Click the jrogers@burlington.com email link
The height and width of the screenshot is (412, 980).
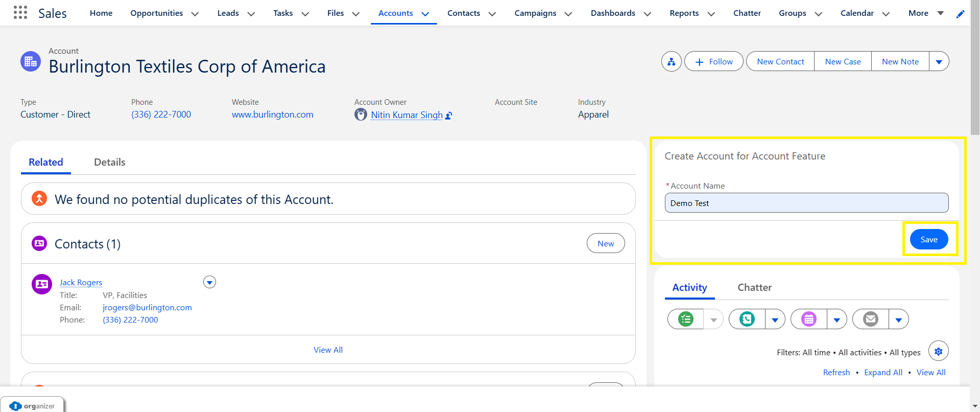[147, 307]
